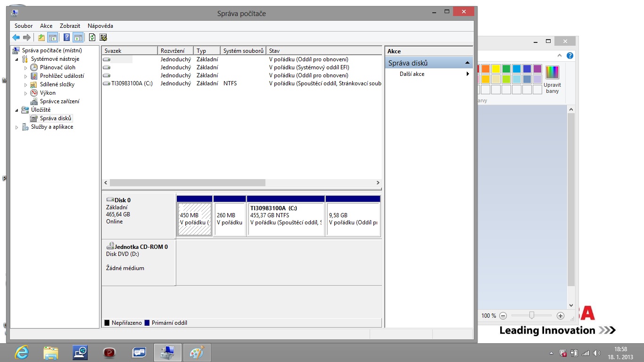Select the 455,37 GB NTFS C: partition

tap(286, 219)
